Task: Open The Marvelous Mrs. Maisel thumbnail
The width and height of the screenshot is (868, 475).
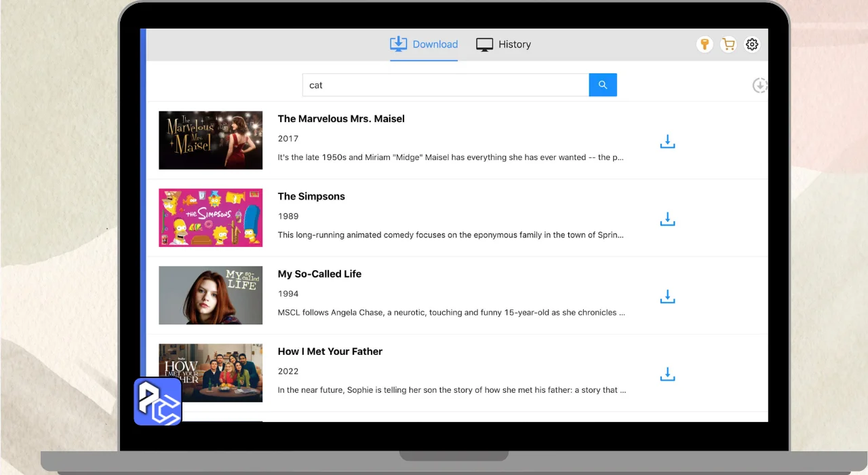Action: click(211, 140)
